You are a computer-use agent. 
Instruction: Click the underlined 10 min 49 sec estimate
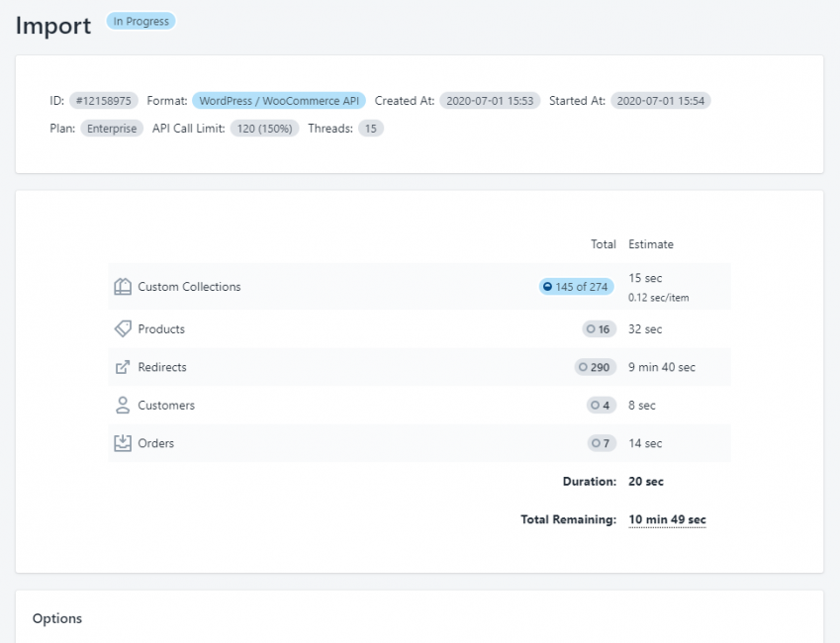point(667,518)
